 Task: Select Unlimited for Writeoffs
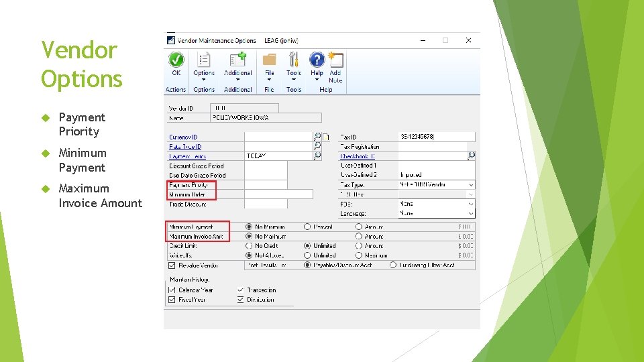pyautogui.click(x=307, y=255)
